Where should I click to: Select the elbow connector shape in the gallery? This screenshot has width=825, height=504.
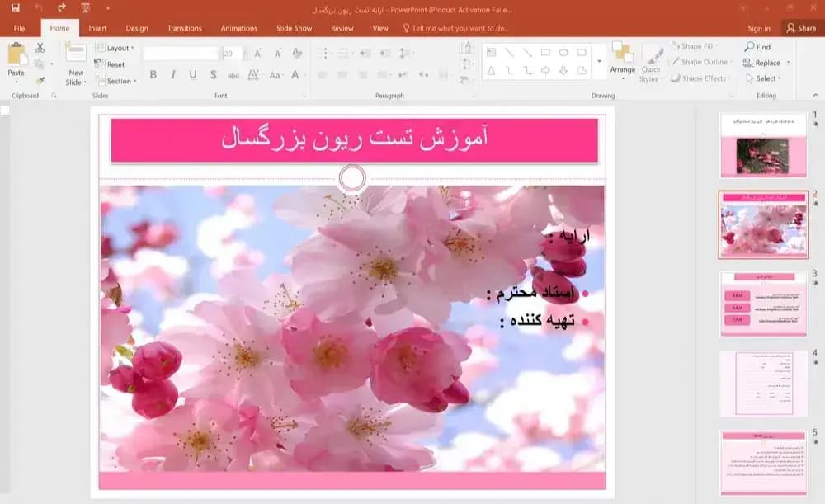click(x=509, y=70)
